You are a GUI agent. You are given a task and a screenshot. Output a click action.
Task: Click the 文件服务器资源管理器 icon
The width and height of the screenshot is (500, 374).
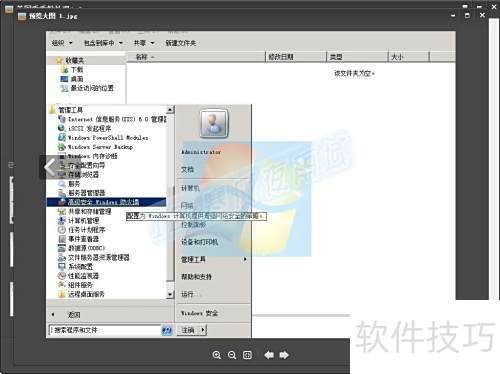tap(62, 257)
